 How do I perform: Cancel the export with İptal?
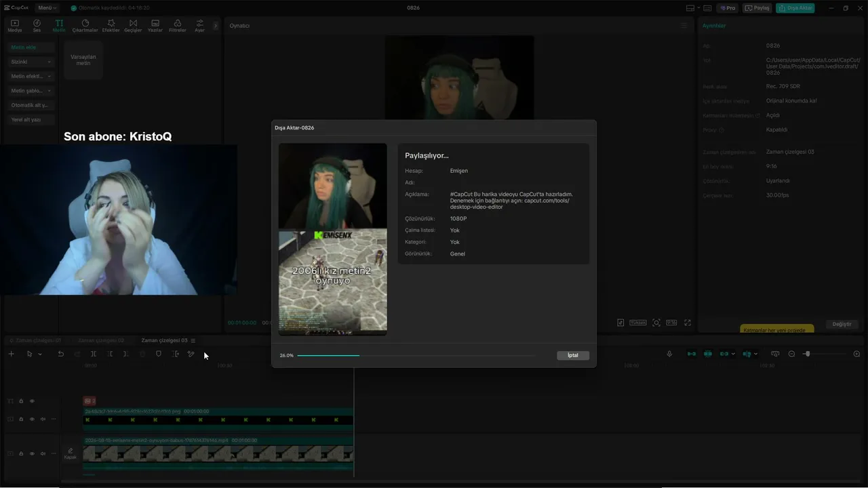click(x=573, y=355)
